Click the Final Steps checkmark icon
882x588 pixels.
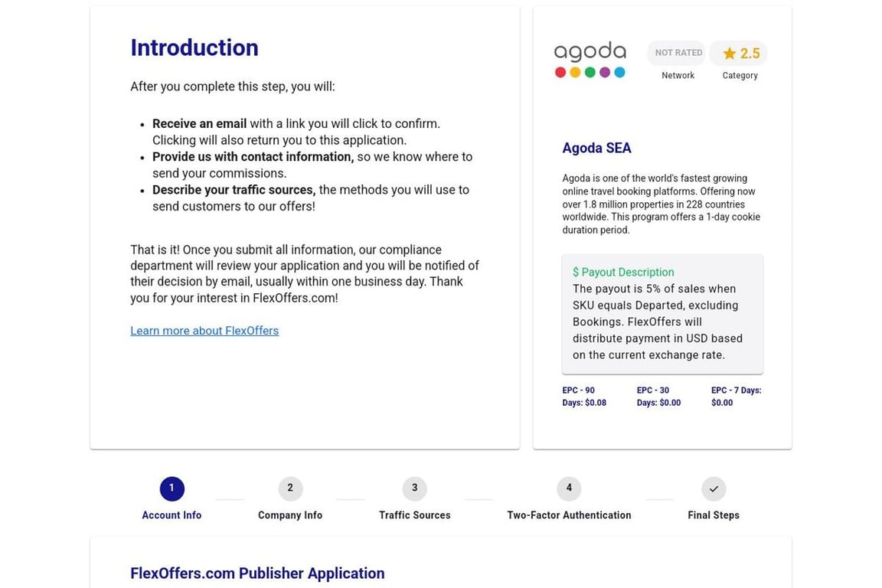713,488
